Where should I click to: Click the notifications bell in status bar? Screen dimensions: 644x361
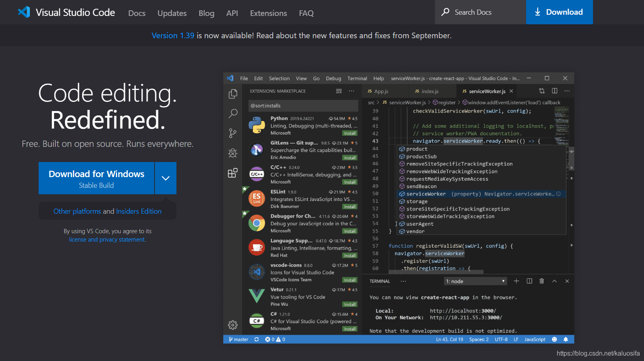click(566, 340)
